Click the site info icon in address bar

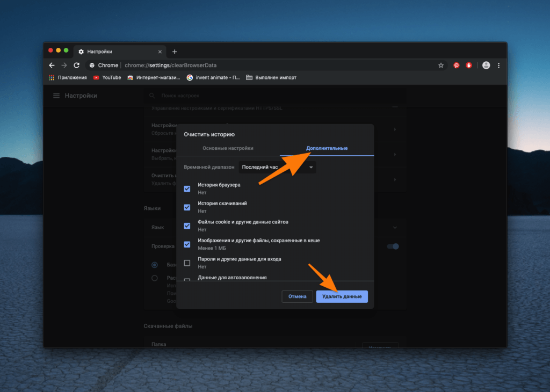pyautogui.click(x=92, y=65)
